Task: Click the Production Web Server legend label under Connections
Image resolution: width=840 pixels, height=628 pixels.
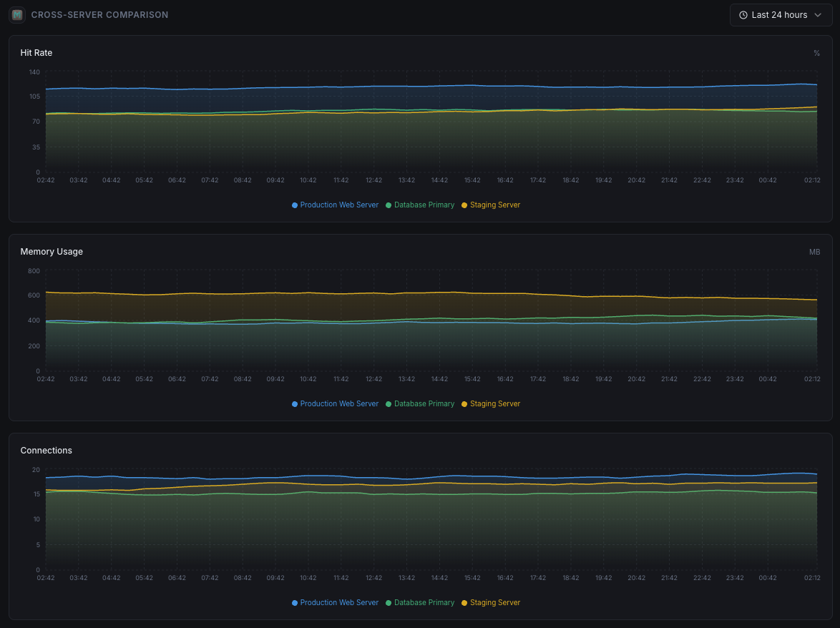Action: point(340,602)
